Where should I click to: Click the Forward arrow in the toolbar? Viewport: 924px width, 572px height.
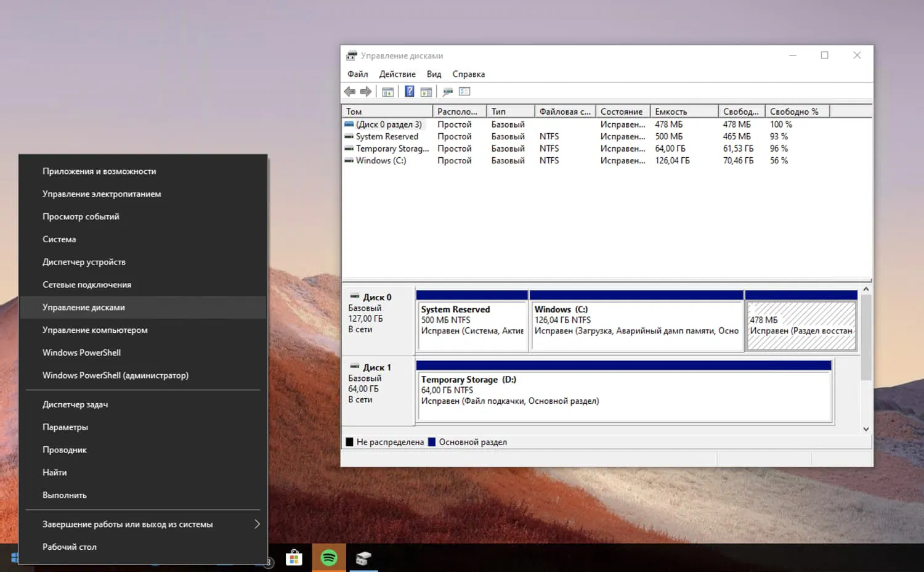coord(366,92)
